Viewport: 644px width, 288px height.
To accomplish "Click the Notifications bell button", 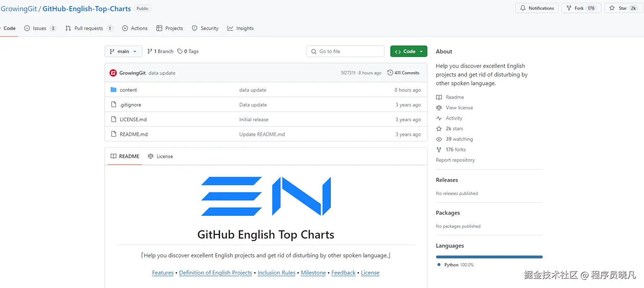I will (537, 8).
